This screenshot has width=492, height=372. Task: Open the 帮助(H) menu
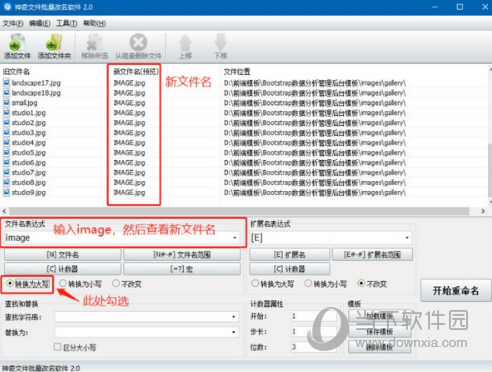(94, 23)
